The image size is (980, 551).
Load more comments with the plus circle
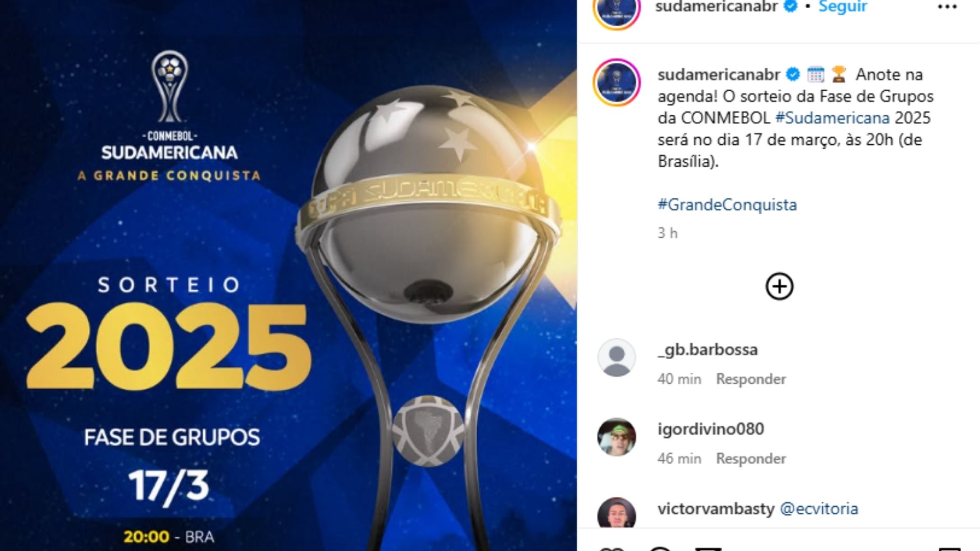(x=779, y=286)
